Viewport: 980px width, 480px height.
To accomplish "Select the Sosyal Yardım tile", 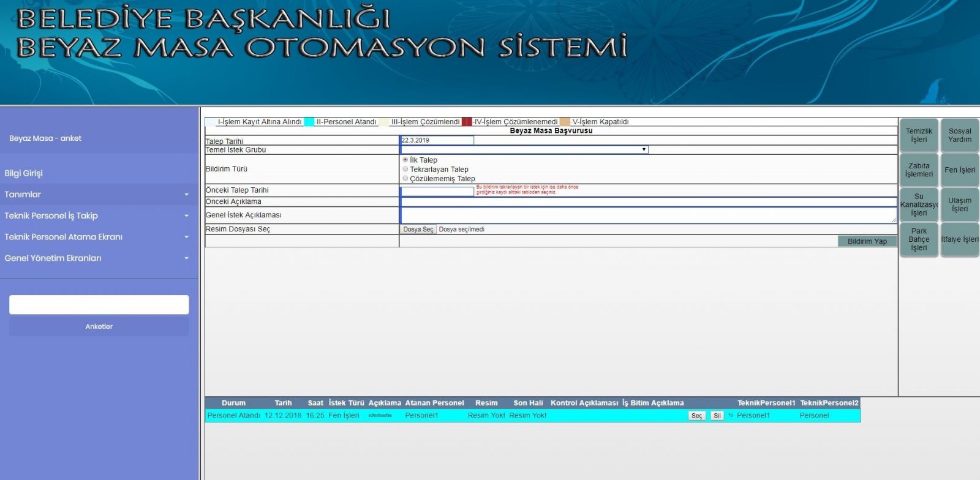I will pyautogui.click(x=960, y=135).
